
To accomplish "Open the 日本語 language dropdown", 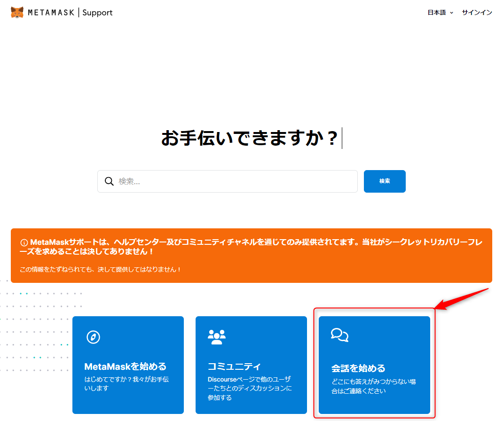I will click(440, 13).
